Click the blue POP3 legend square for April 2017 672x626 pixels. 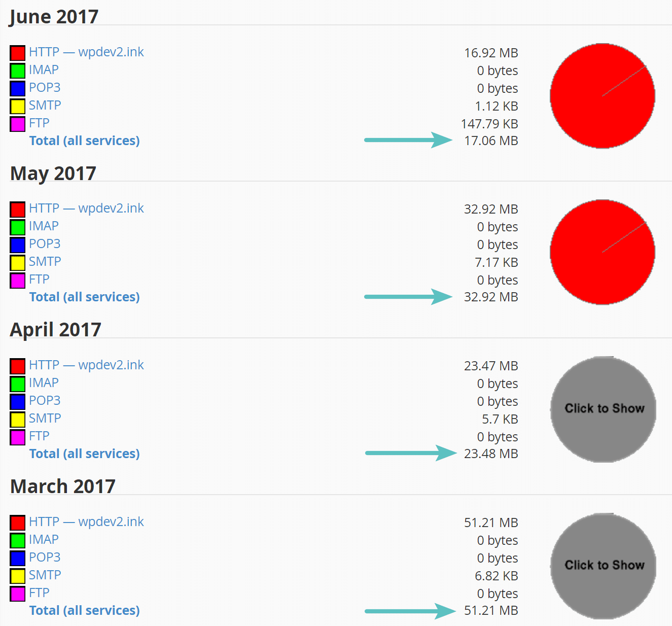(x=17, y=401)
